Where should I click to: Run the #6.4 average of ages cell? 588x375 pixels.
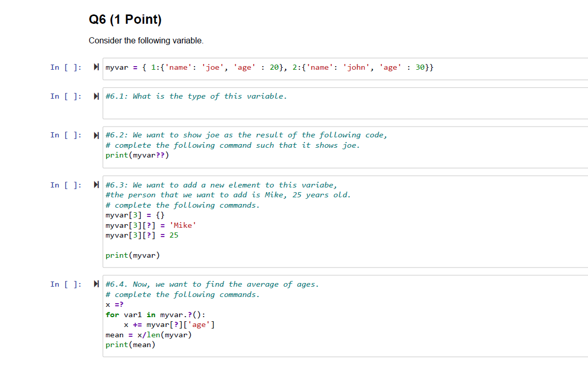(96, 284)
